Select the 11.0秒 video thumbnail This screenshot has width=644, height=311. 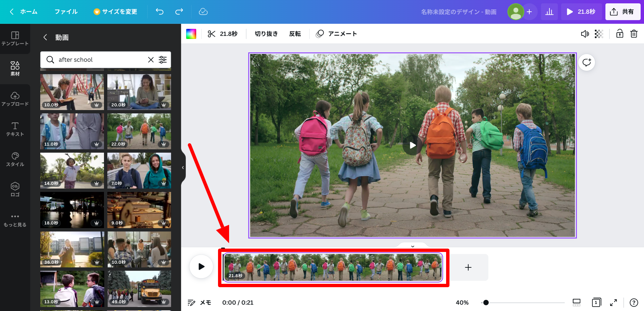coord(72,131)
